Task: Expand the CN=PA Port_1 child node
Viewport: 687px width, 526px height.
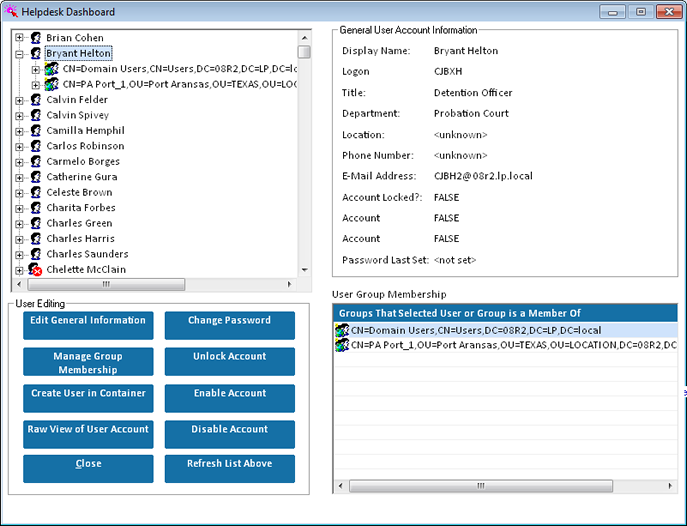Action: [36, 85]
